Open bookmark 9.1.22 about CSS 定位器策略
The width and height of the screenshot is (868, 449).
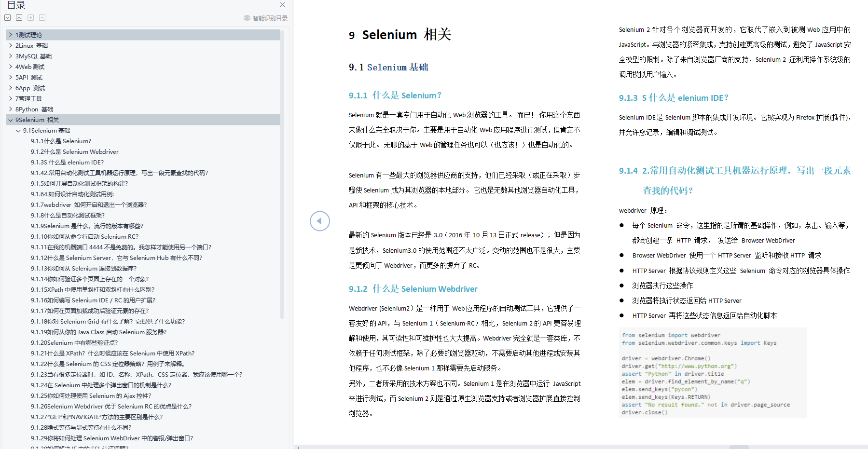click(x=109, y=364)
